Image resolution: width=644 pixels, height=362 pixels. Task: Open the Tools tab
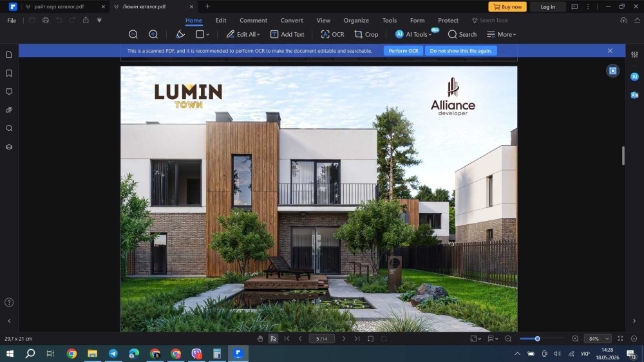[x=390, y=20]
